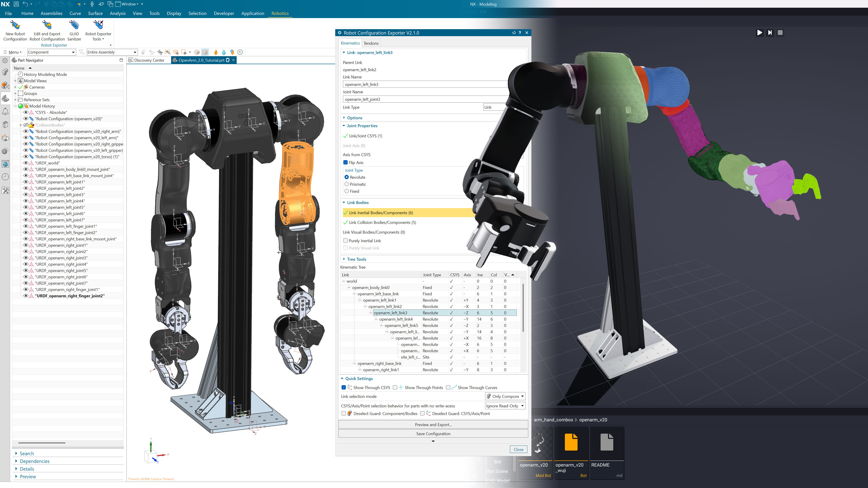The height and width of the screenshot is (488, 868).
Task: Click the Stop button in the simulation viewer
Action: [x=780, y=33]
